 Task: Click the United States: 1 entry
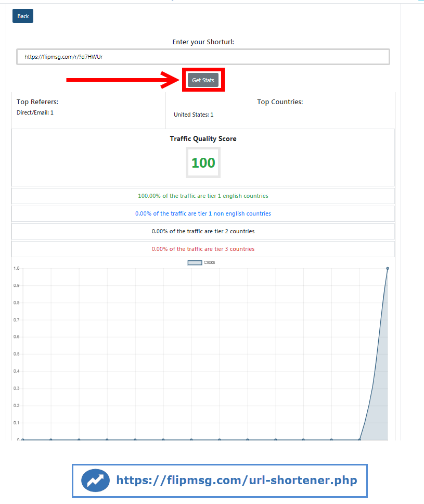coord(194,115)
